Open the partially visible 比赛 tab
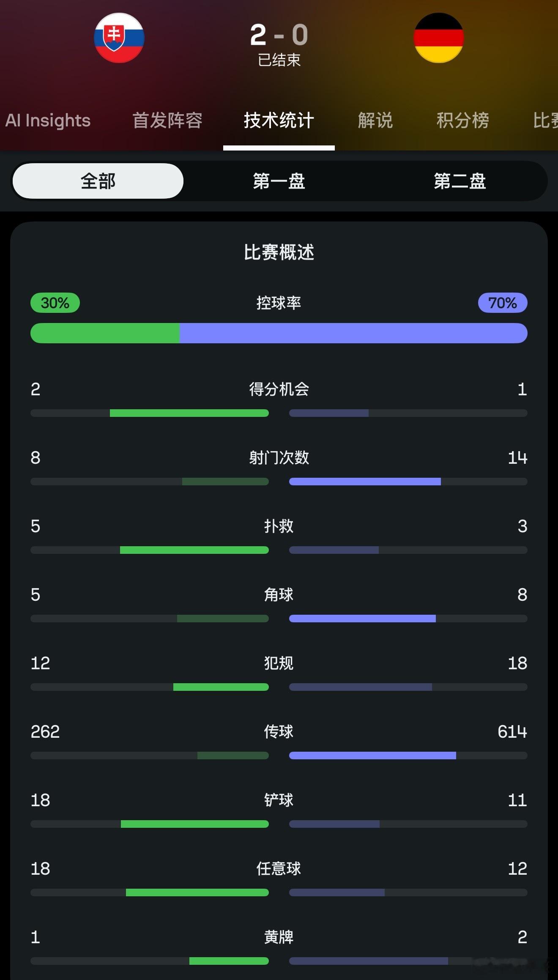 (545, 120)
